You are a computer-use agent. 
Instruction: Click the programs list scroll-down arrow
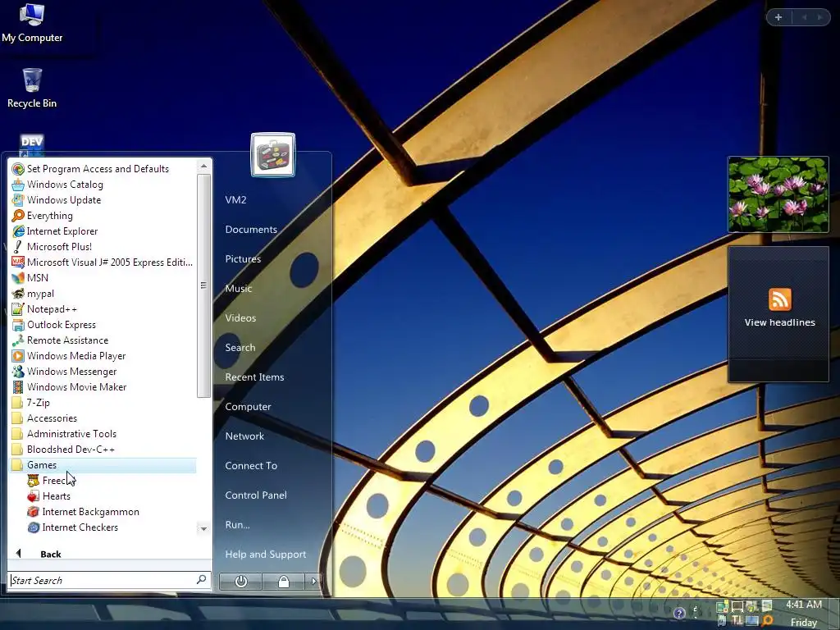pos(203,529)
